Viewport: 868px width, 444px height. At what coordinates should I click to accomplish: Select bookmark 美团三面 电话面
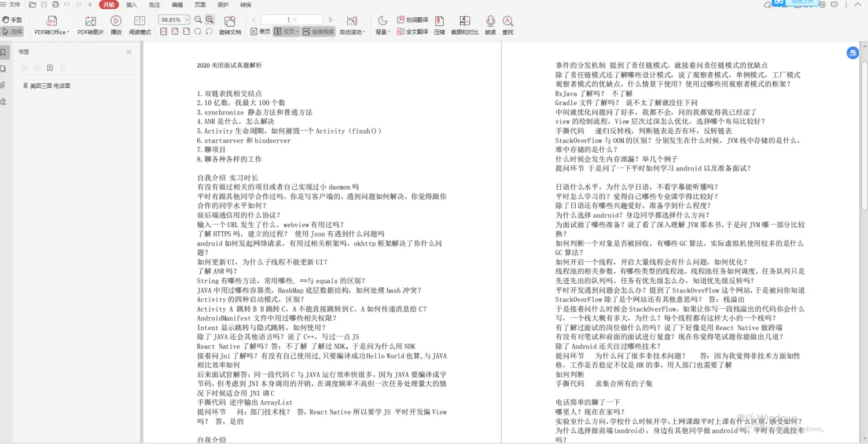click(49, 85)
